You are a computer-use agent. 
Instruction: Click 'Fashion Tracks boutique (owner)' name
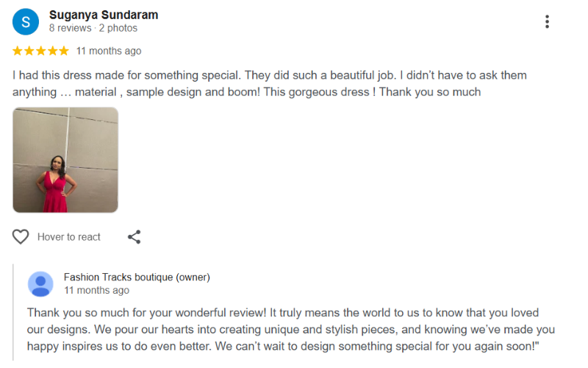click(x=137, y=277)
